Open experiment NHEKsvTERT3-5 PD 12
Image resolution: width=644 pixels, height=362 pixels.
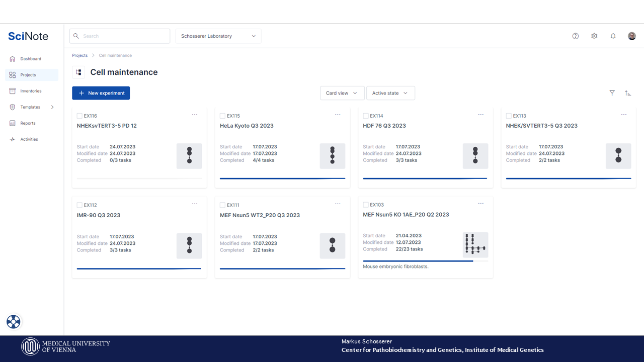coord(107,126)
